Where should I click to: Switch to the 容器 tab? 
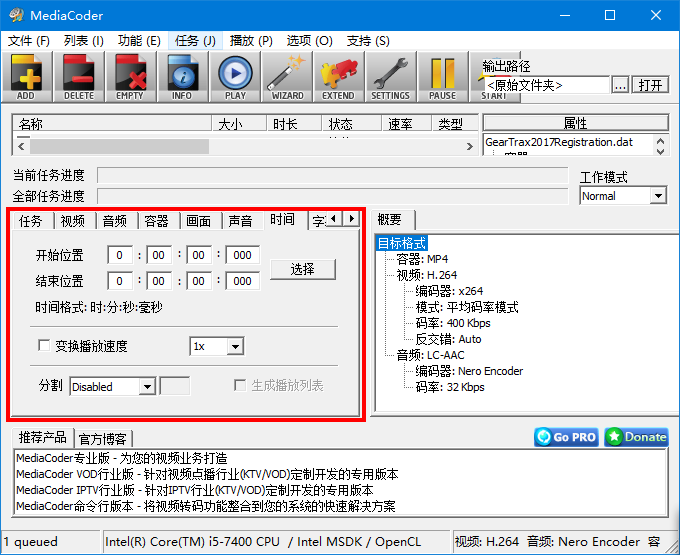pyautogui.click(x=157, y=221)
